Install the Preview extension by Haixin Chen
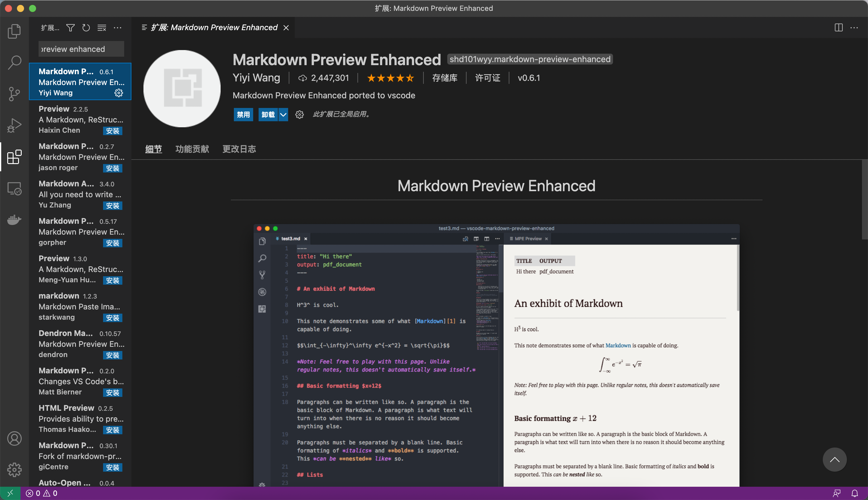Screen dimensions: 868x500 [x=113, y=131]
